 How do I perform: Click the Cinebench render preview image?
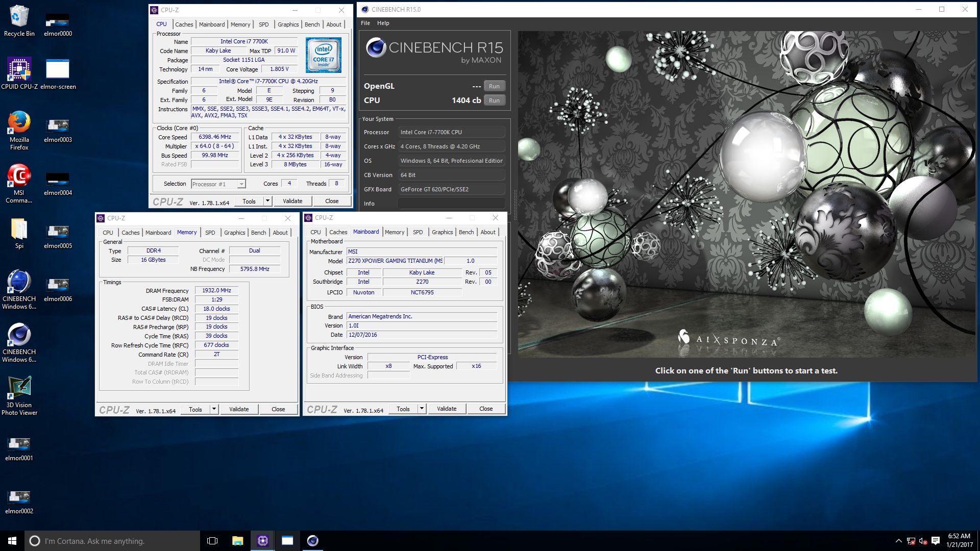pos(746,194)
